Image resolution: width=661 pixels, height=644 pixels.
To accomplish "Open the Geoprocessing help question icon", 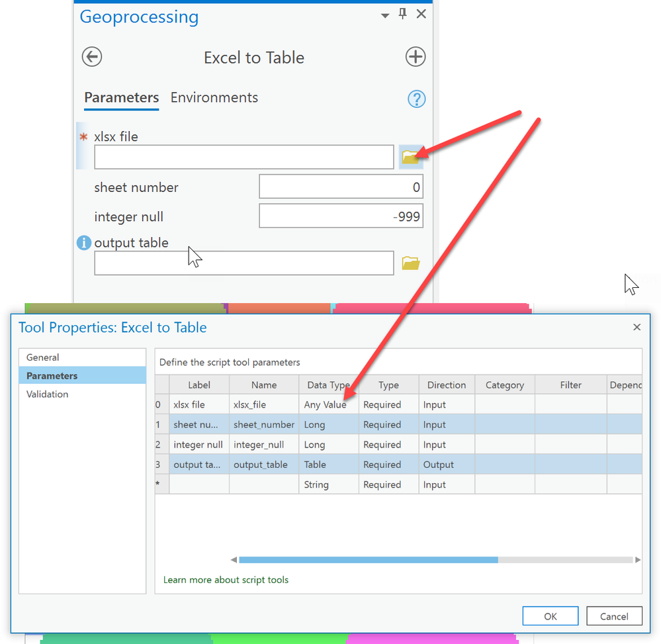I will click(x=416, y=99).
